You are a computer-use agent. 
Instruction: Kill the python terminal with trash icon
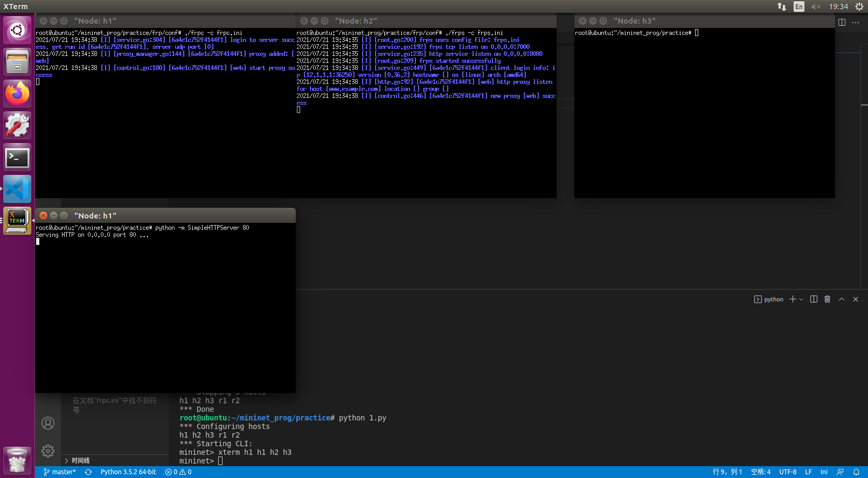pyautogui.click(x=827, y=299)
